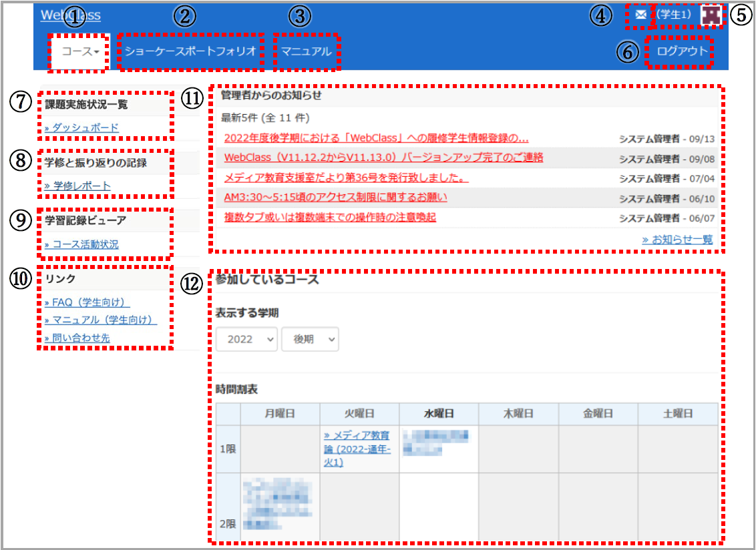The height and width of the screenshot is (550, 756).
Task: Open the year 2022 dropdown
Action: pyautogui.click(x=246, y=339)
